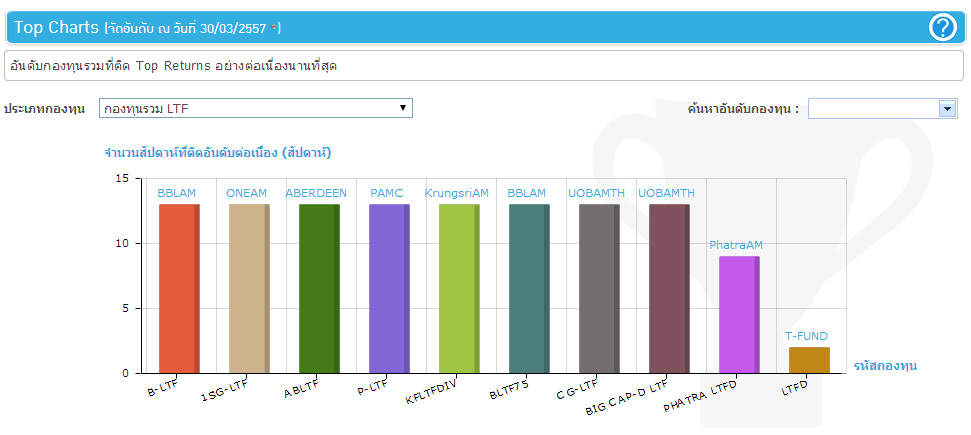Click the UOBAMTH label above CG-LTF bar

pos(596,193)
